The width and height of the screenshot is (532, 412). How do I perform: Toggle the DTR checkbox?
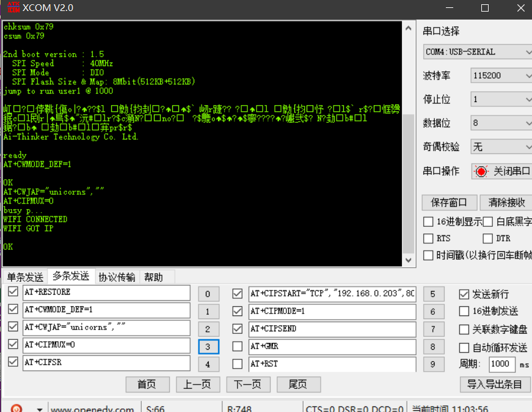[487, 238]
